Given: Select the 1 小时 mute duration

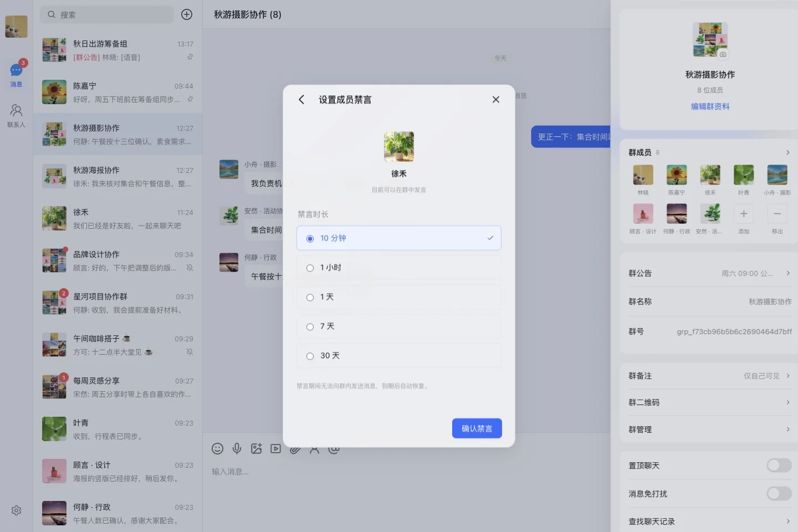Looking at the screenshot, I should click(399, 268).
